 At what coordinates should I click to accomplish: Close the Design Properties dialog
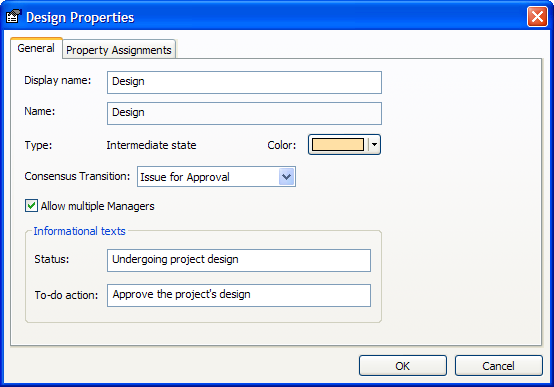[x=537, y=17]
